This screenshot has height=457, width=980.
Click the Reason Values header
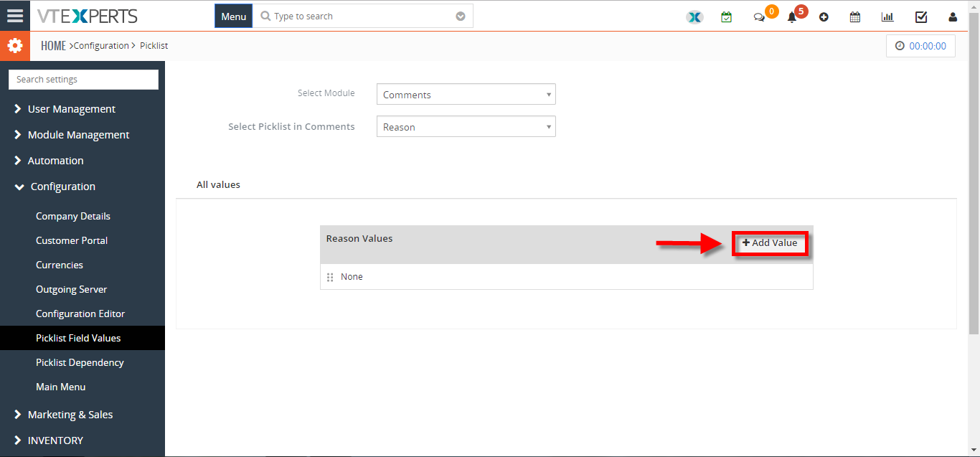pos(359,238)
